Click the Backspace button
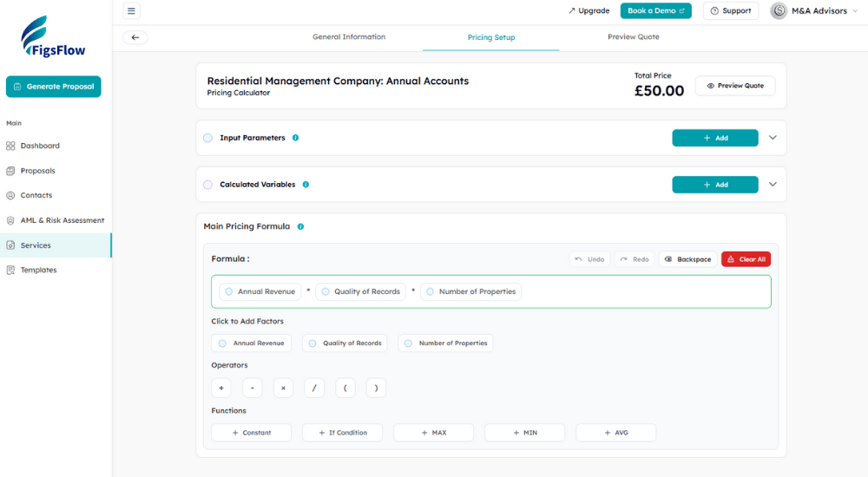Viewport: 868px width, 477px height. pyautogui.click(x=688, y=259)
